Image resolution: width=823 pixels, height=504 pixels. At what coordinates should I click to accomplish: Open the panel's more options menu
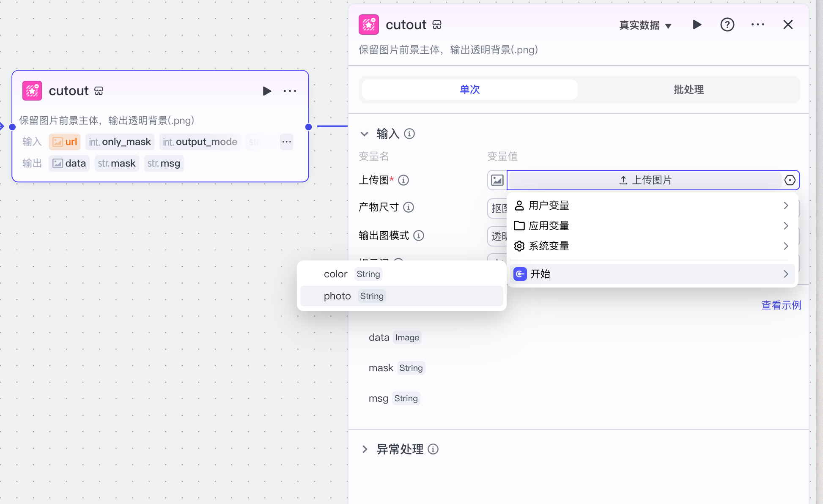757,25
